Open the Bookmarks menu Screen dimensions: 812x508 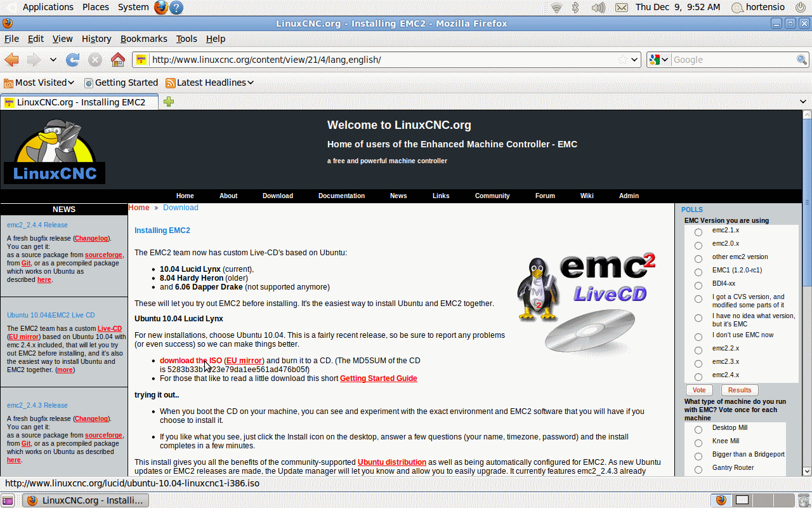click(x=143, y=39)
